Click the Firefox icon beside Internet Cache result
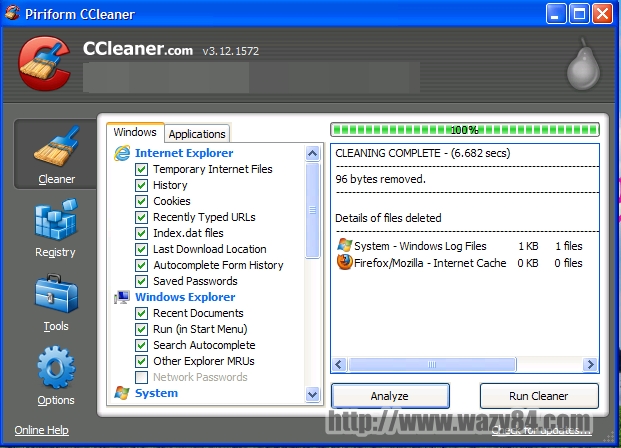The image size is (621, 448). point(344,263)
